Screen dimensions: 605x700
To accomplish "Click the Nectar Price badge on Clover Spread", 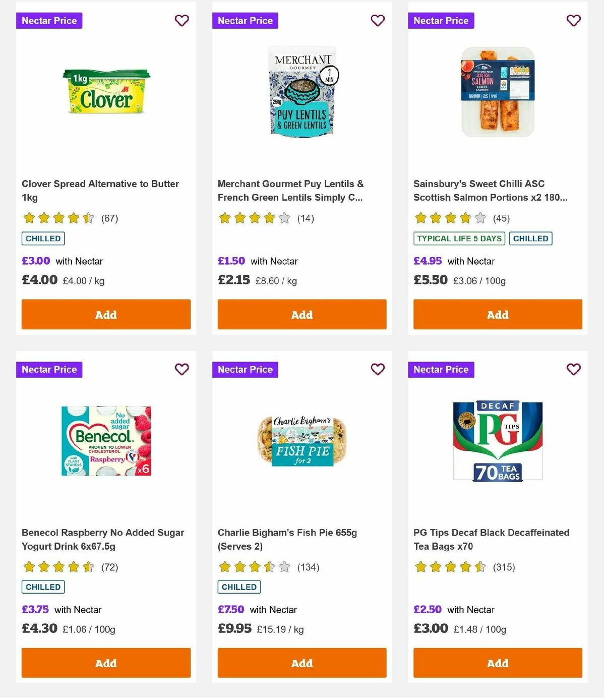I will point(49,21).
